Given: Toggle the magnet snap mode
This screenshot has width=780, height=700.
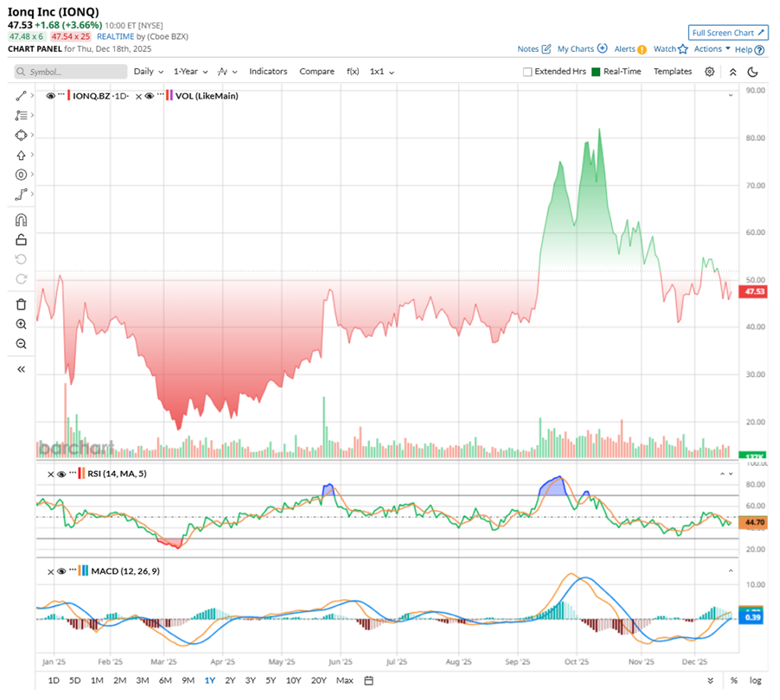Looking at the screenshot, I should [21, 220].
